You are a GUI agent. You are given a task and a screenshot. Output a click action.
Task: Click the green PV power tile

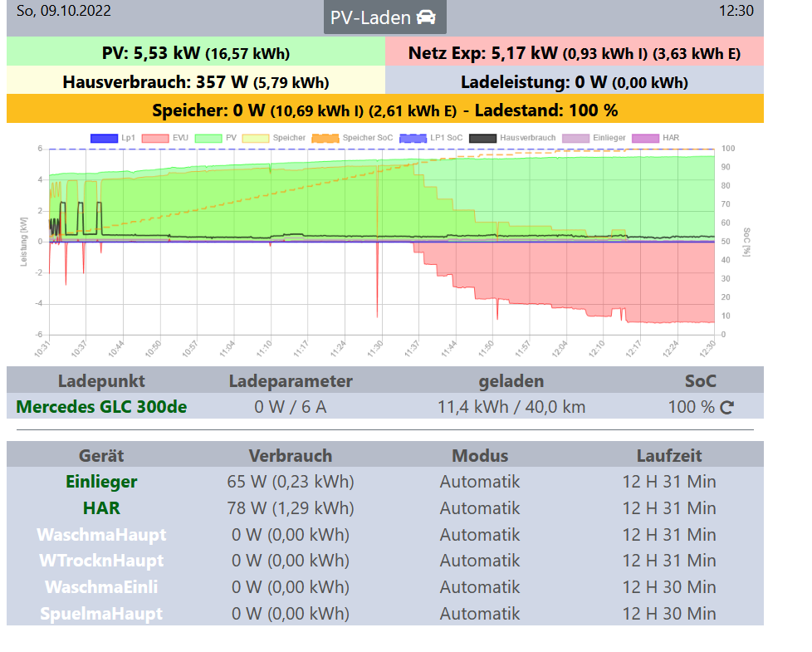[195, 54]
